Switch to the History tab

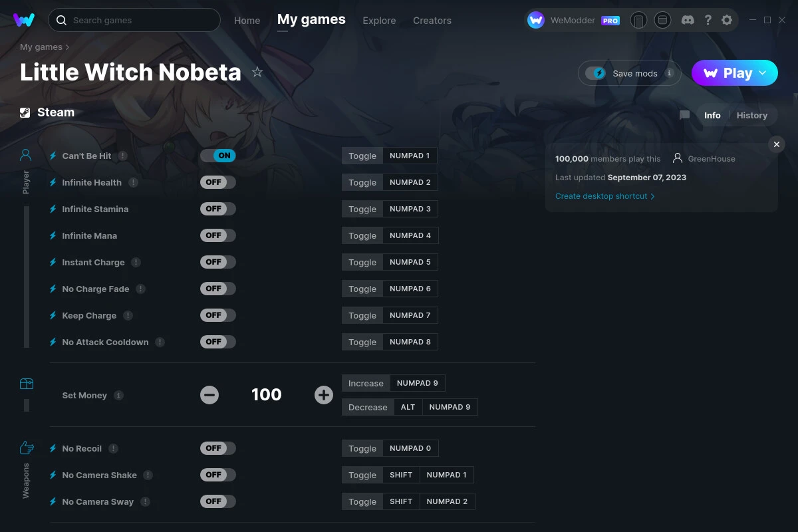[751, 115]
